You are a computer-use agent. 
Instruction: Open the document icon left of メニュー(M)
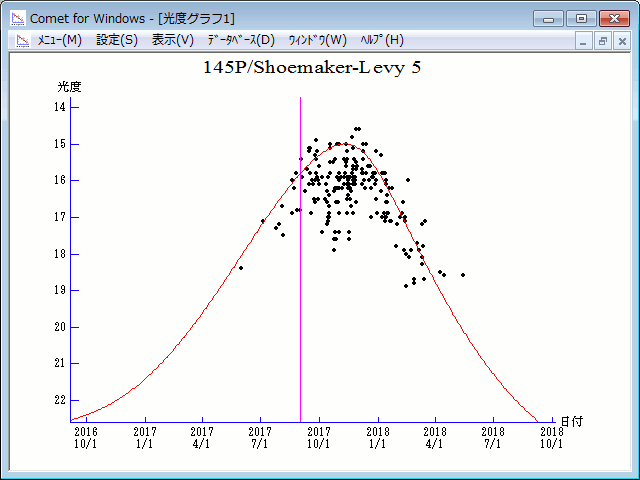[x=19, y=40]
